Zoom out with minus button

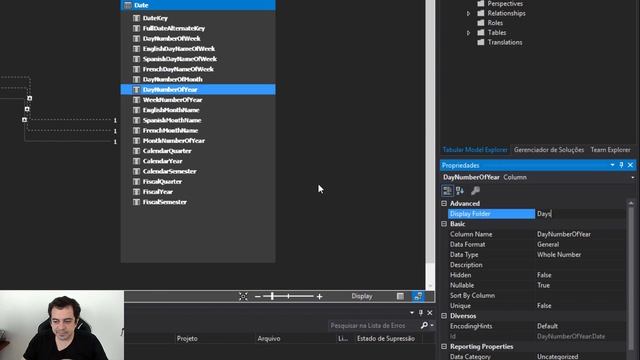pos(258,297)
